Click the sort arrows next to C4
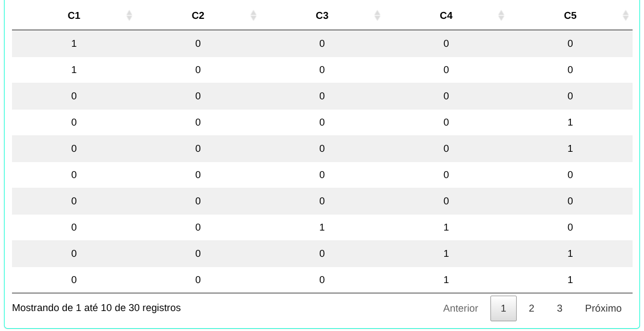The image size is (644, 331). [501, 15]
